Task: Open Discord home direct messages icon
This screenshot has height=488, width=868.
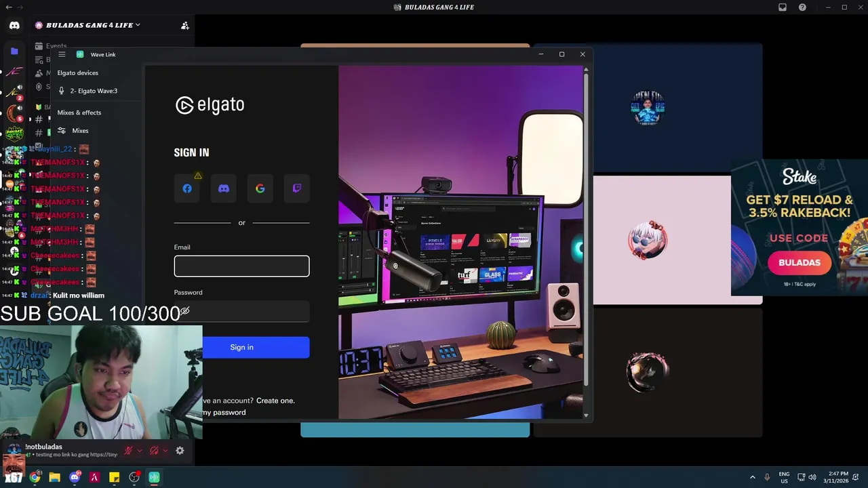Action: coord(14,25)
